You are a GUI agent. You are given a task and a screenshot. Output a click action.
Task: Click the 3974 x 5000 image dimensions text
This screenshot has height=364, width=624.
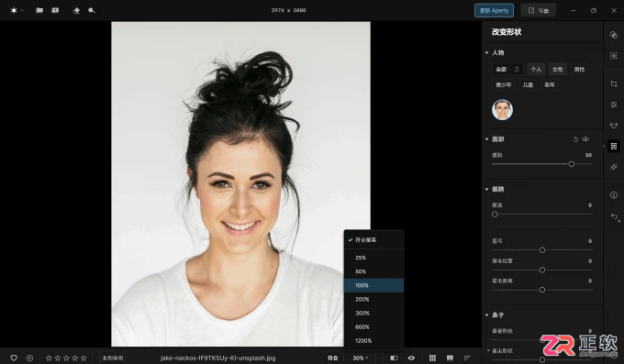click(288, 10)
